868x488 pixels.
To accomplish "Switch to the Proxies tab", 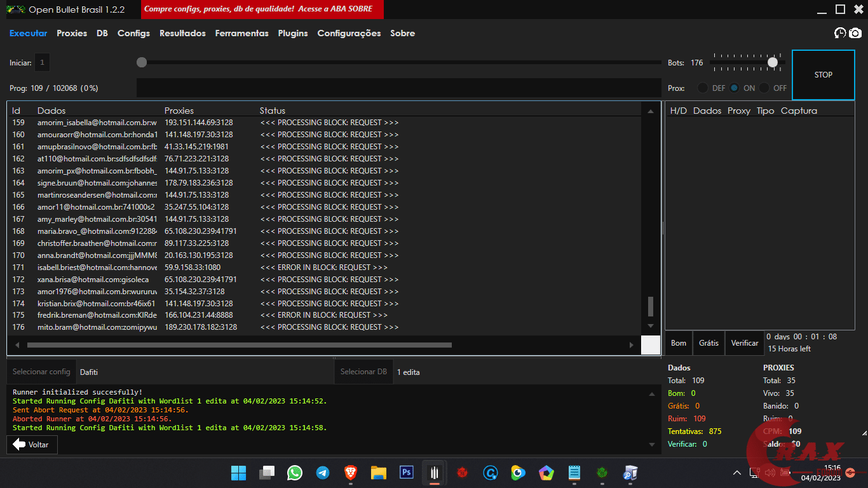I will tap(72, 33).
